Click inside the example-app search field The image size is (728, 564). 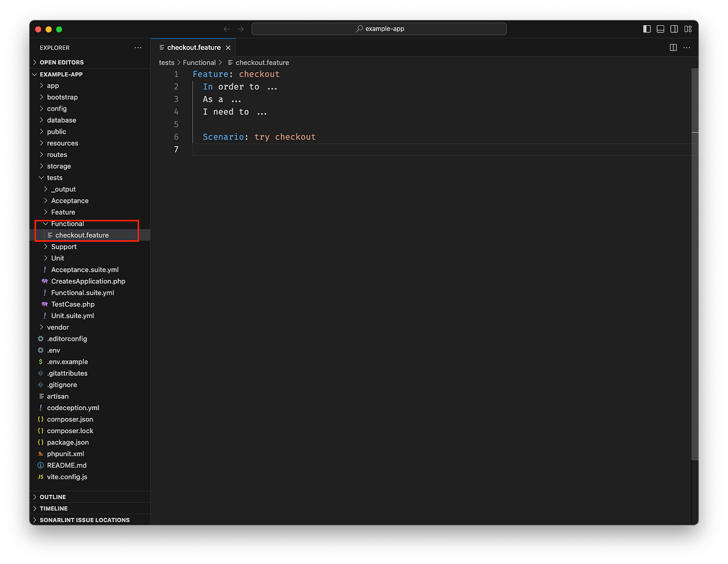click(x=379, y=28)
